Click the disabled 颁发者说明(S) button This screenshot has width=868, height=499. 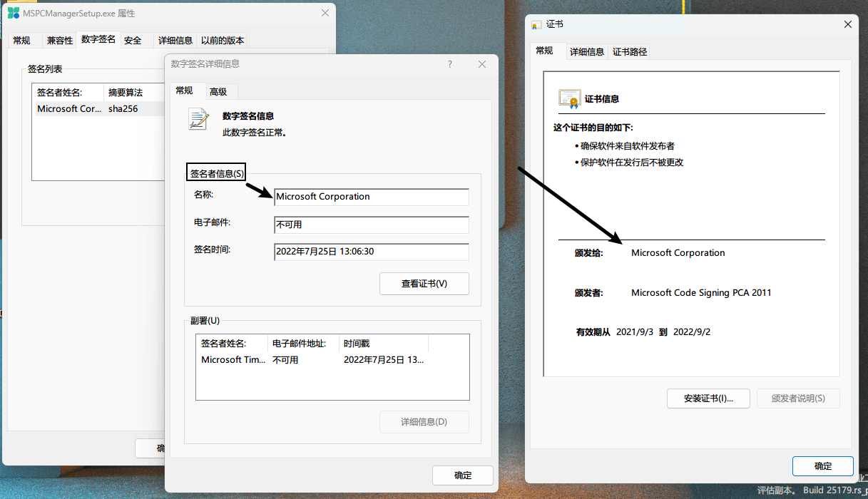point(798,398)
